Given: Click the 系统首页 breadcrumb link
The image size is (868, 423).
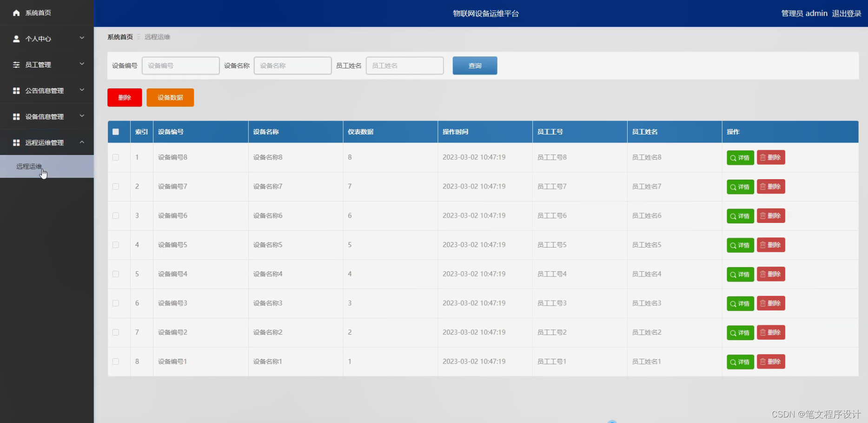Looking at the screenshot, I should click(120, 37).
